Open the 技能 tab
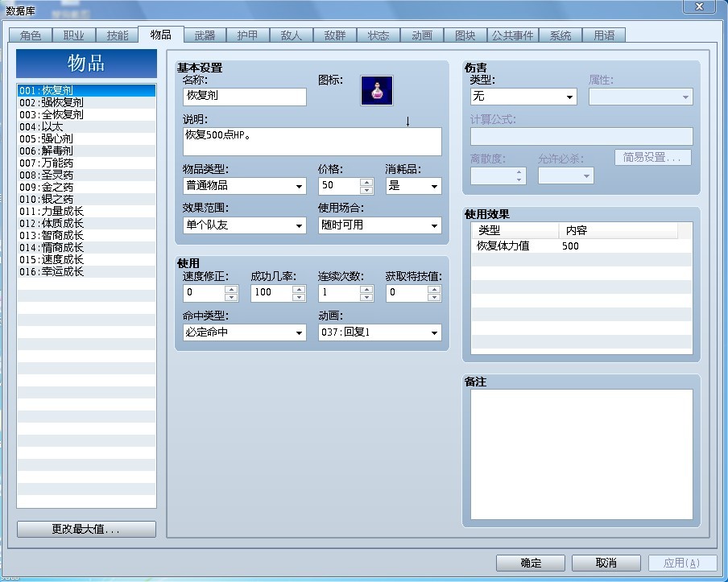The width and height of the screenshot is (728, 582). 117,35
